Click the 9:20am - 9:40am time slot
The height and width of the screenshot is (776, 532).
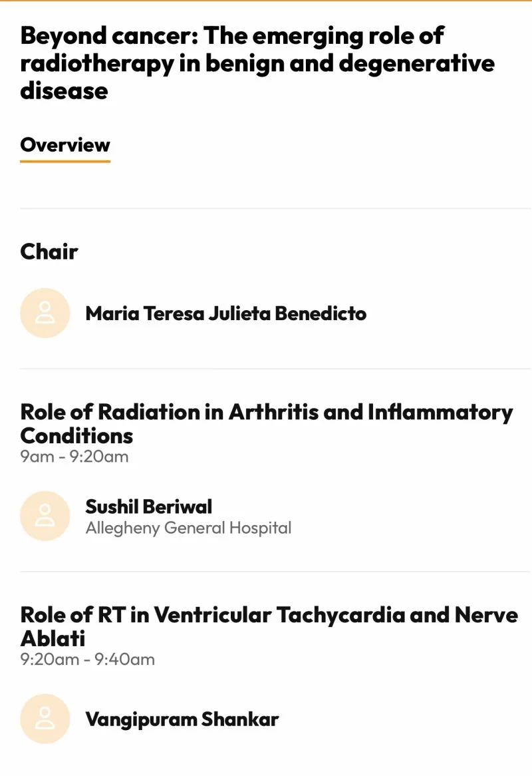88,660
